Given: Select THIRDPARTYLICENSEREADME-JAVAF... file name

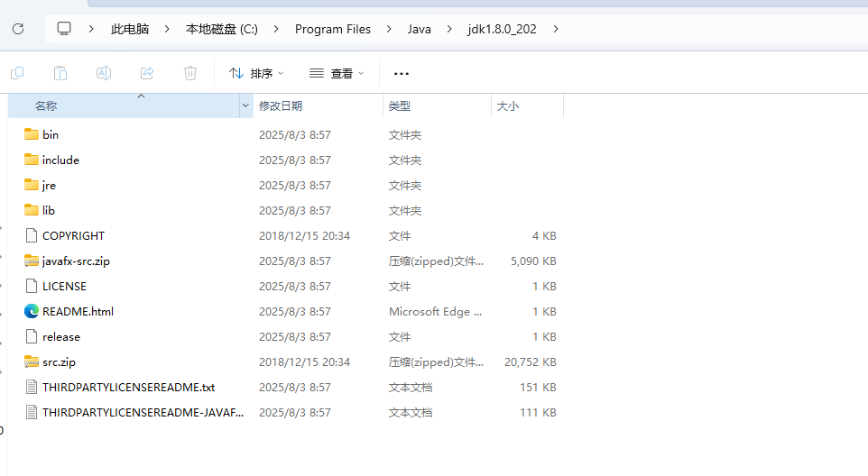Looking at the screenshot, I should [143, 413].
